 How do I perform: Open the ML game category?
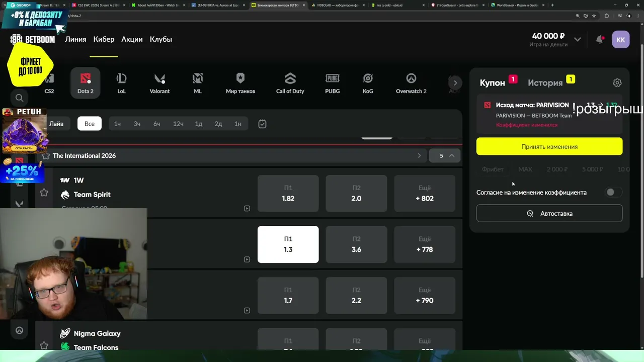198,82
